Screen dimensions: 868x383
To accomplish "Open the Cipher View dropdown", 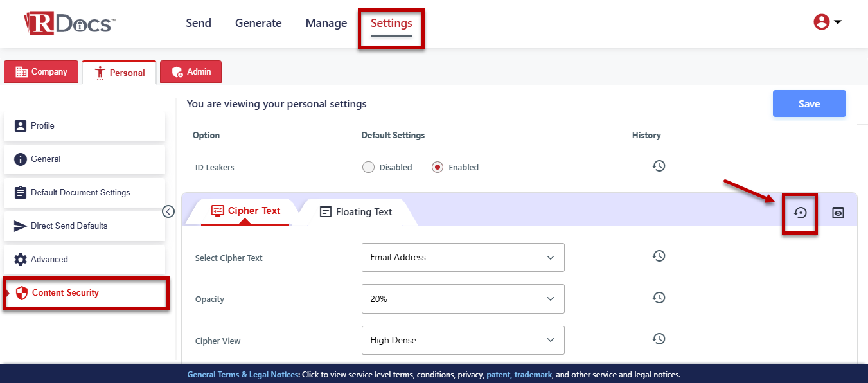I will [x=463, y=340].
